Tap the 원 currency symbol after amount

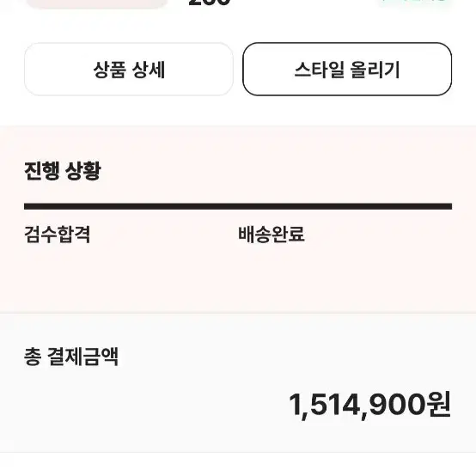438,405
